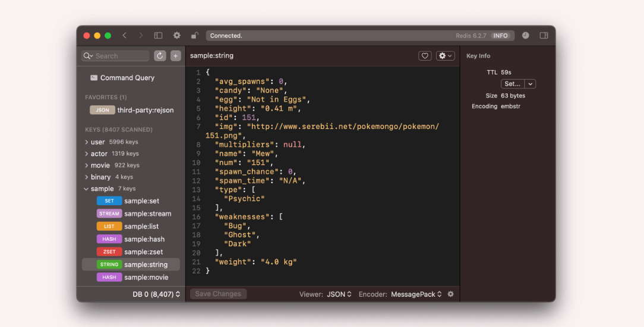Click the "Ghost" weakness entry
644x327 pixels.
pyautogui.click(x=242, y=235)
